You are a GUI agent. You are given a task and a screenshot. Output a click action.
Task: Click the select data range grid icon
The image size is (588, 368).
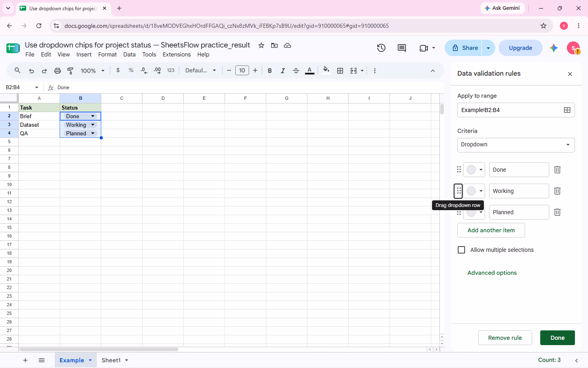[x=567, y=110]
